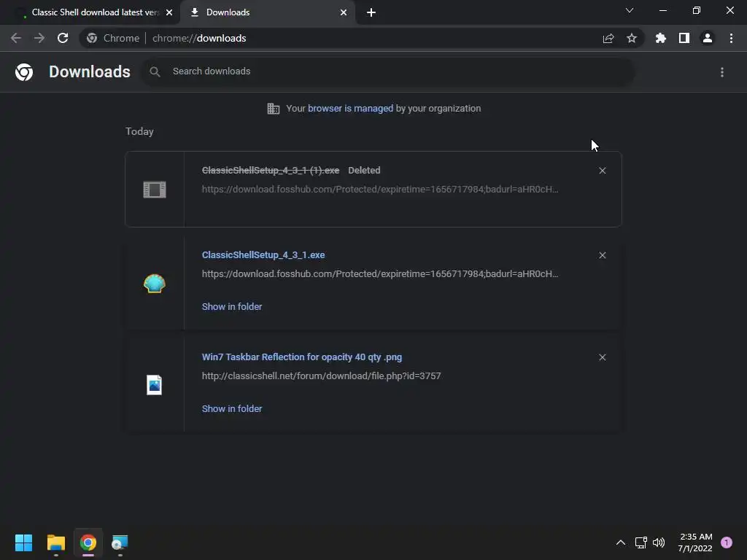This screenshot has width=747, height=560.
Task: Open the 'browser is managed' link
Action: pyautogui.click(x=351, y=109)
